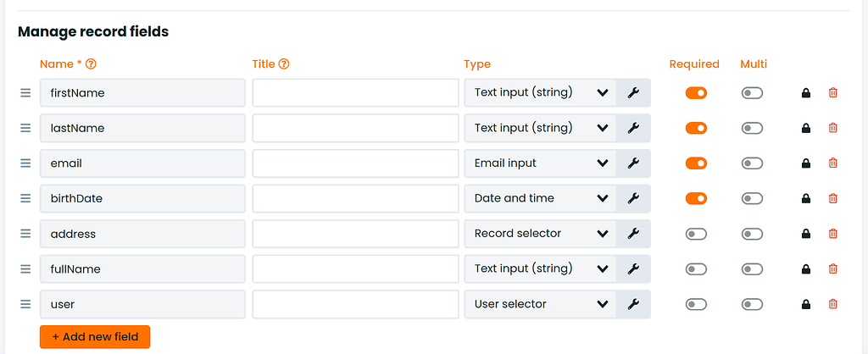Enable Multi toggle for birthDate
Image resolution: width=868 pixels, height=354 pixels.
point(753,198)
